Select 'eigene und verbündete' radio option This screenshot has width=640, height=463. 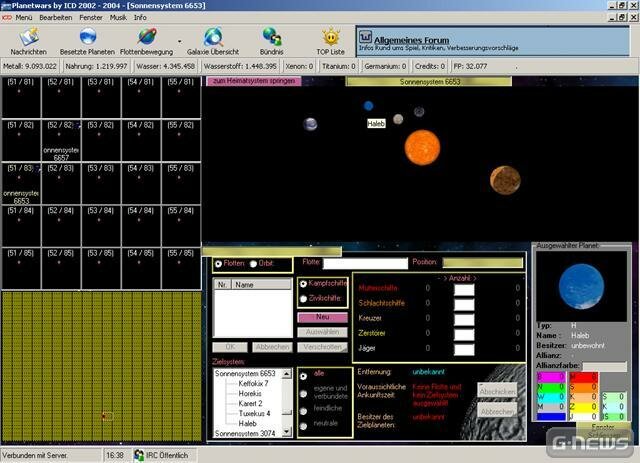(303, 394)
